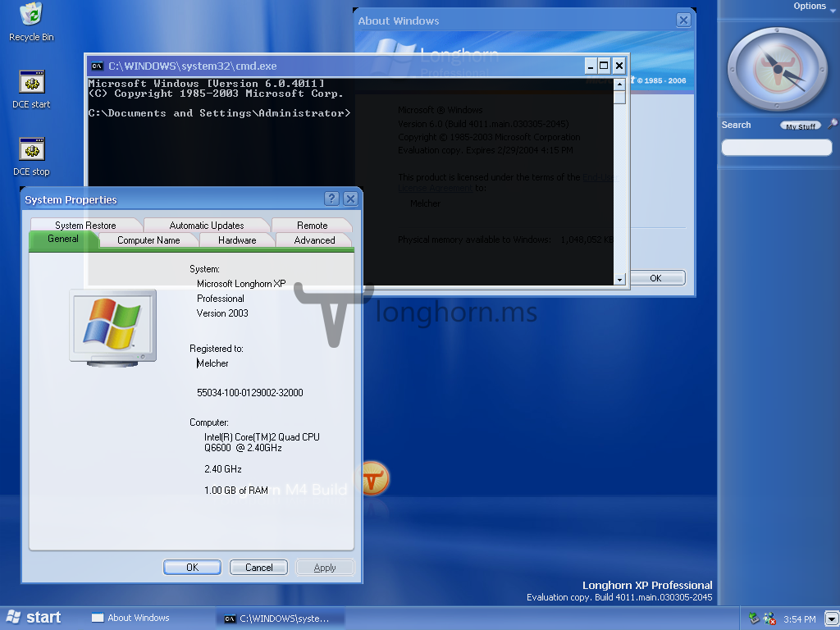Click Apply in System Properties
Viewport: 840px width, 630px height.
[325, 568]
